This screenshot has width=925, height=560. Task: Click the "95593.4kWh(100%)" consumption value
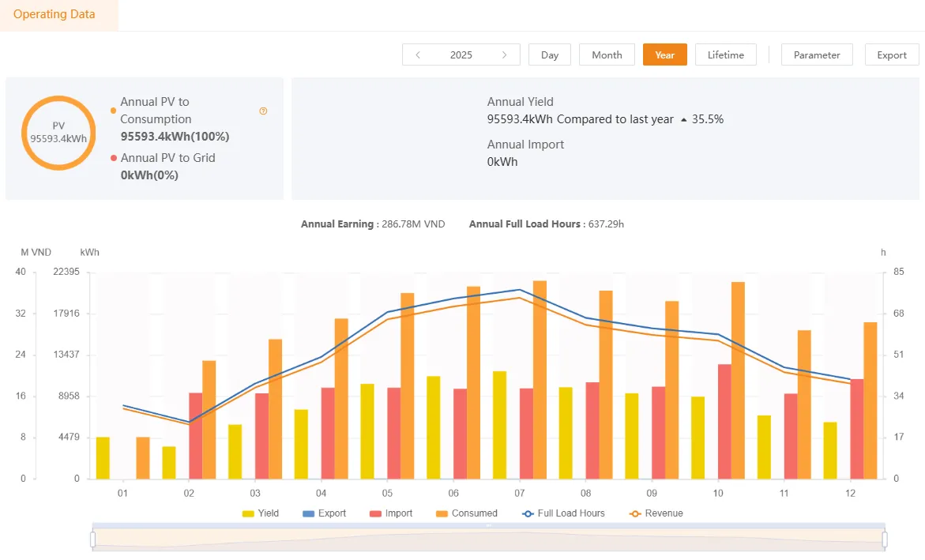(x=175, y=137)
